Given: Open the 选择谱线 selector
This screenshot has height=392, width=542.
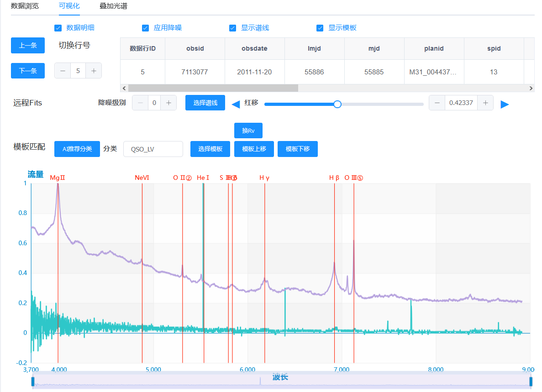Looking at the screenshot, I should click(205, 103).
